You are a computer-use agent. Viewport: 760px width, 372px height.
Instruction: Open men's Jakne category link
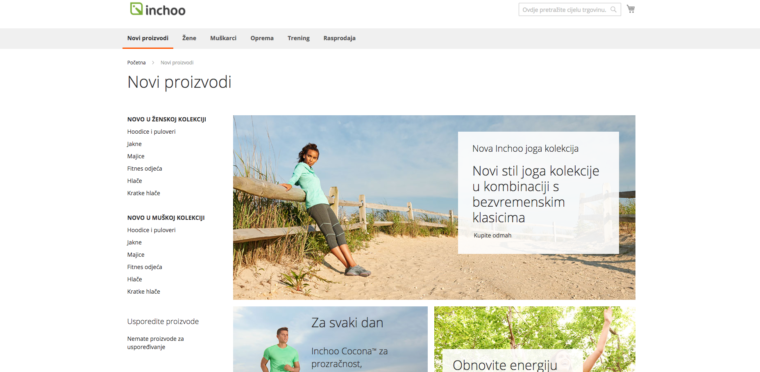[x=134, y=243]
